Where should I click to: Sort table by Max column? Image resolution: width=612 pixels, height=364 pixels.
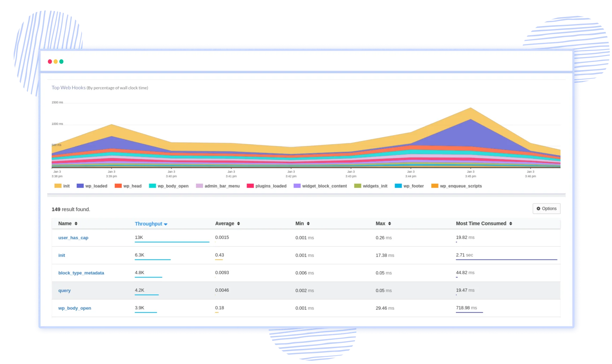(383, 224)
